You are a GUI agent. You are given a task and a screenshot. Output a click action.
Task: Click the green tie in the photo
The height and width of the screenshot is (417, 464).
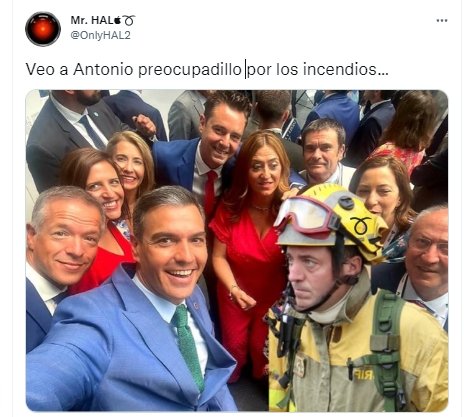[x=189, y=347]
